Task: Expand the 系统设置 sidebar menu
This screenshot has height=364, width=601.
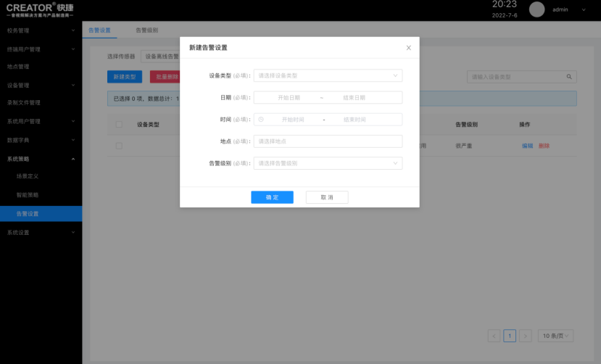Action: coord(41,233)
